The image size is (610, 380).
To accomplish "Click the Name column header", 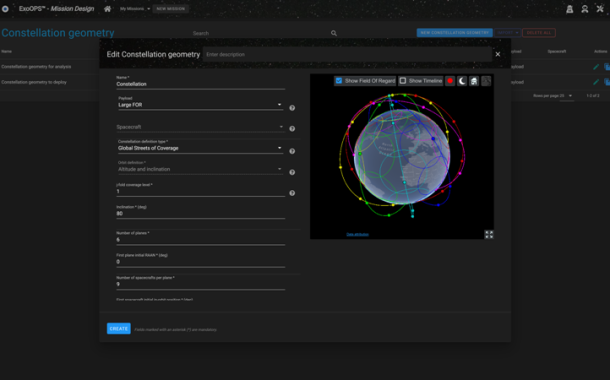I will 6,51.
